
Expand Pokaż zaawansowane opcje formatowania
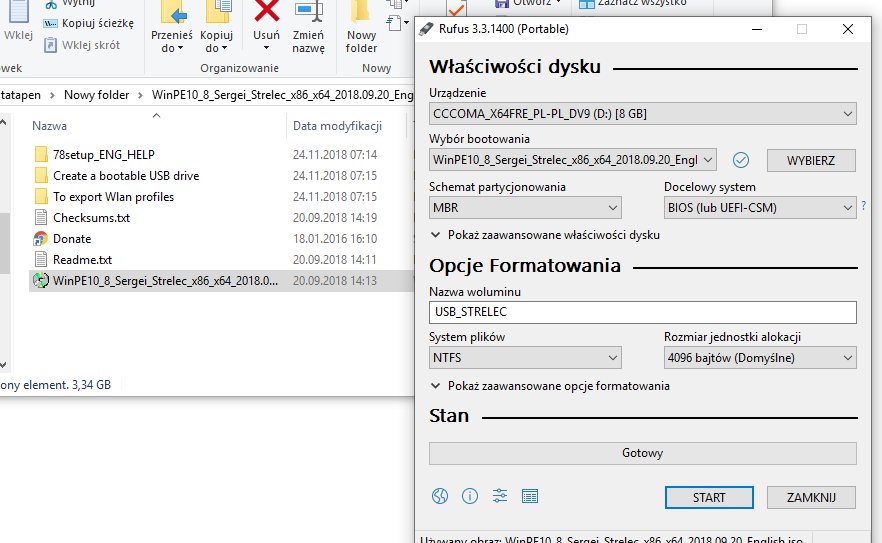coord(550,386)
